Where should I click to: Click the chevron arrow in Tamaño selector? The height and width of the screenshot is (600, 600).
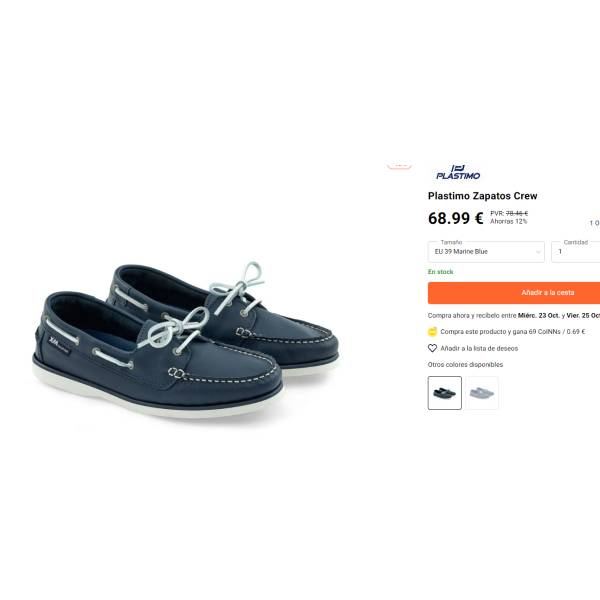click(538, 252)
